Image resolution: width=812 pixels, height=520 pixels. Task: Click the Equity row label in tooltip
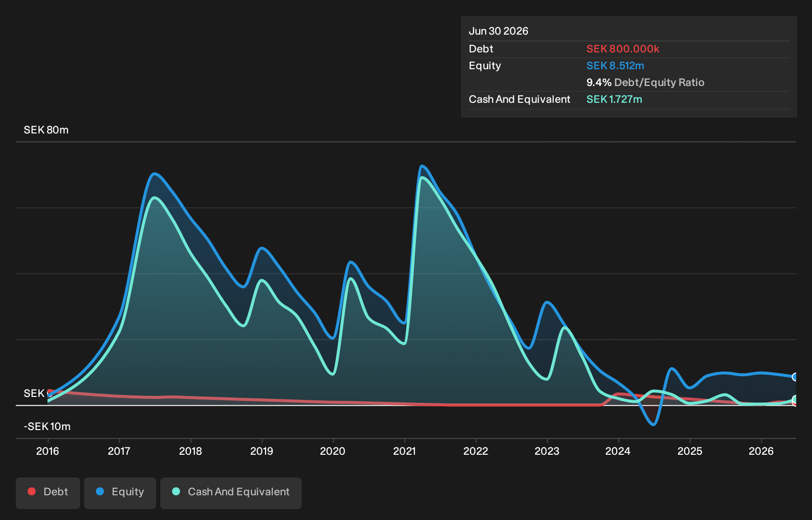coord(485,66)
